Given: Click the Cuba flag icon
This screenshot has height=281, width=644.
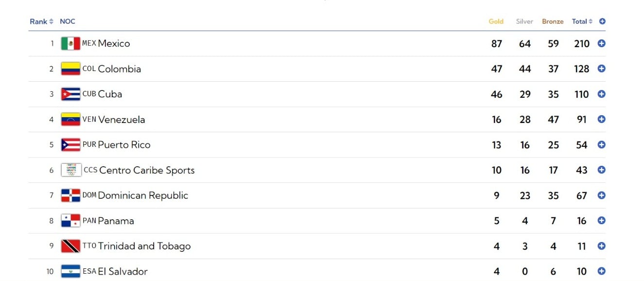Looking at the screenshot, I should [x=70, y=94].
